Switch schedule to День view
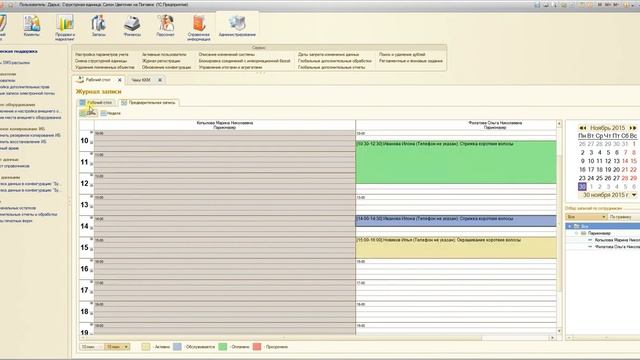 (88, 113)
